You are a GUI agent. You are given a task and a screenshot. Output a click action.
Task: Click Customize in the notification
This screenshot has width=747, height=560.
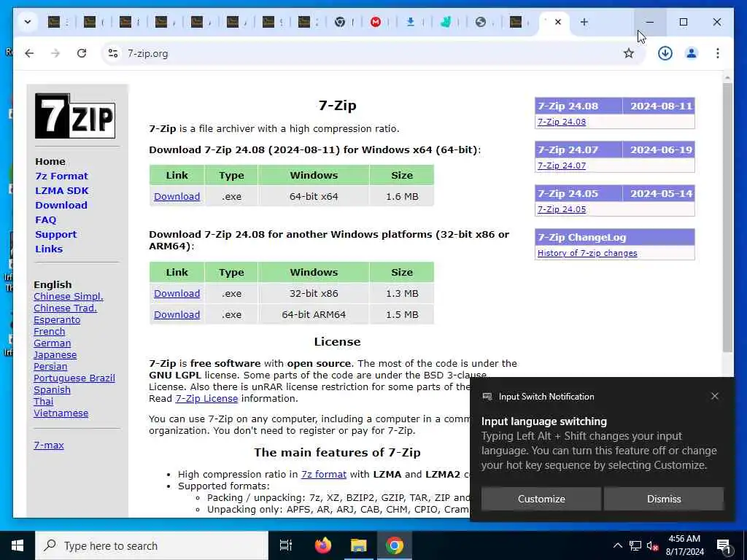541,499
